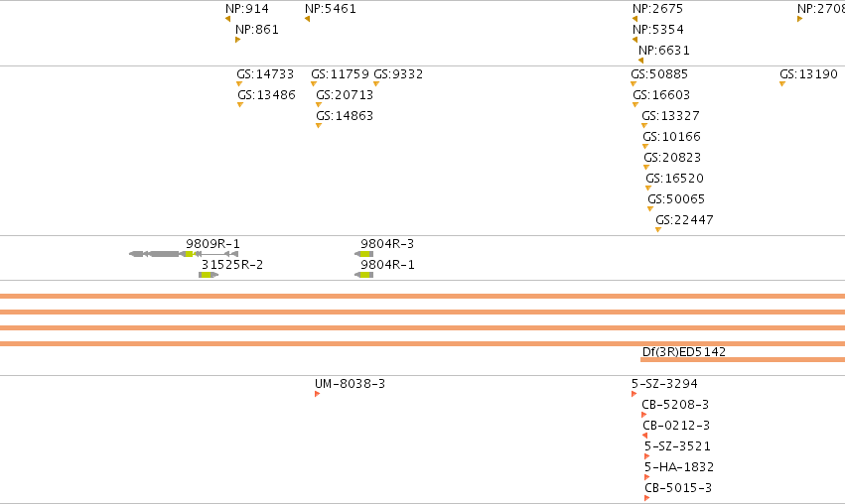845x504 pixels.
Task: Select the GS:9332 insertion label
Action: click(x=398, y=74)
